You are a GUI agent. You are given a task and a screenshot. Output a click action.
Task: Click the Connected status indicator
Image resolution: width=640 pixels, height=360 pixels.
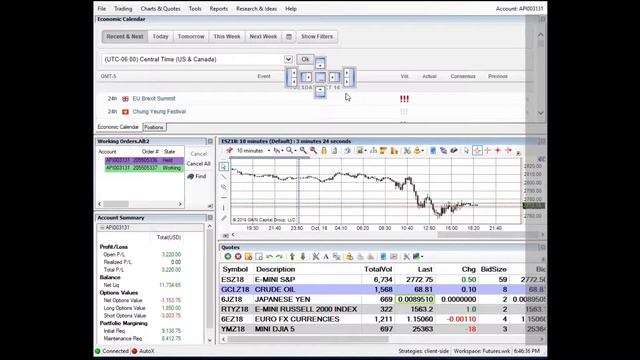pos(112,351)
